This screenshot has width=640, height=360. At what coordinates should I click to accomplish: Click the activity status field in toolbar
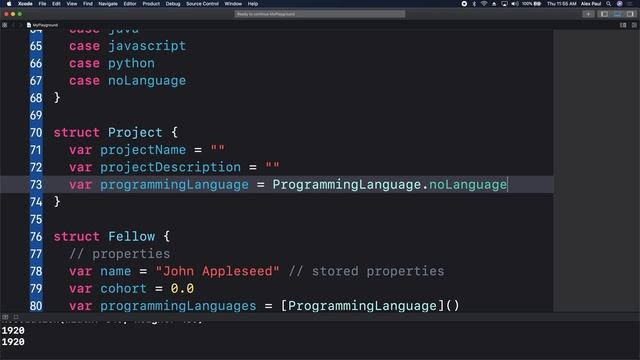pyautogui.click(x=320, y=14)
